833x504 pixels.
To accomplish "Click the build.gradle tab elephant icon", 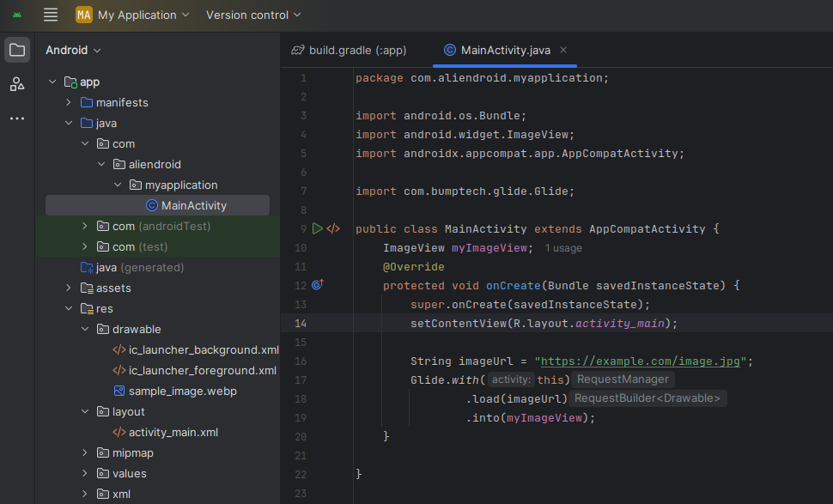I will (x=298, y=50).
